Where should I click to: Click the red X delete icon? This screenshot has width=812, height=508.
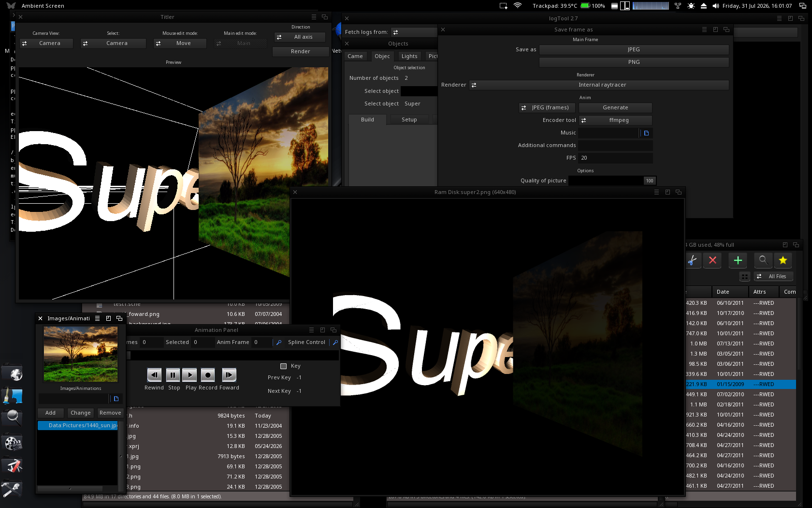tap(712, 260)
